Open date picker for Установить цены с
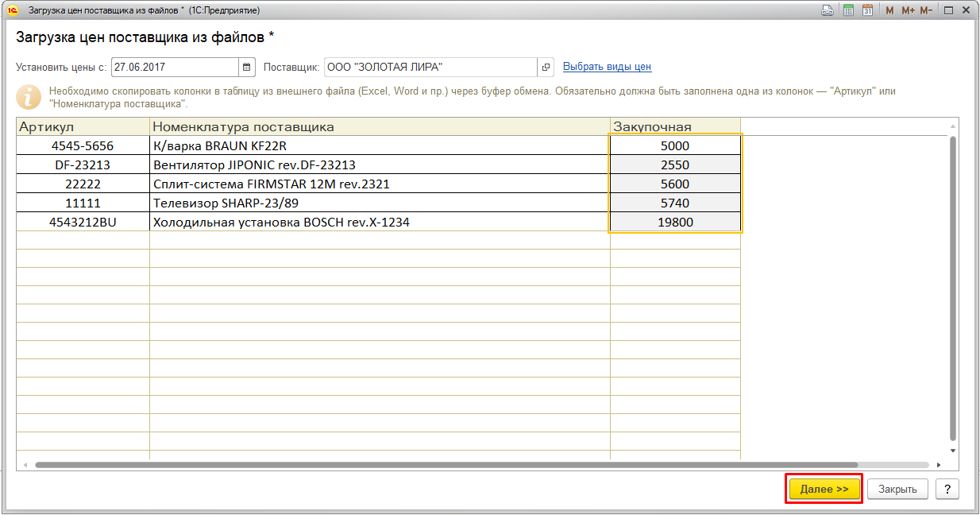980x515 pixels. (x=246, y=67)
